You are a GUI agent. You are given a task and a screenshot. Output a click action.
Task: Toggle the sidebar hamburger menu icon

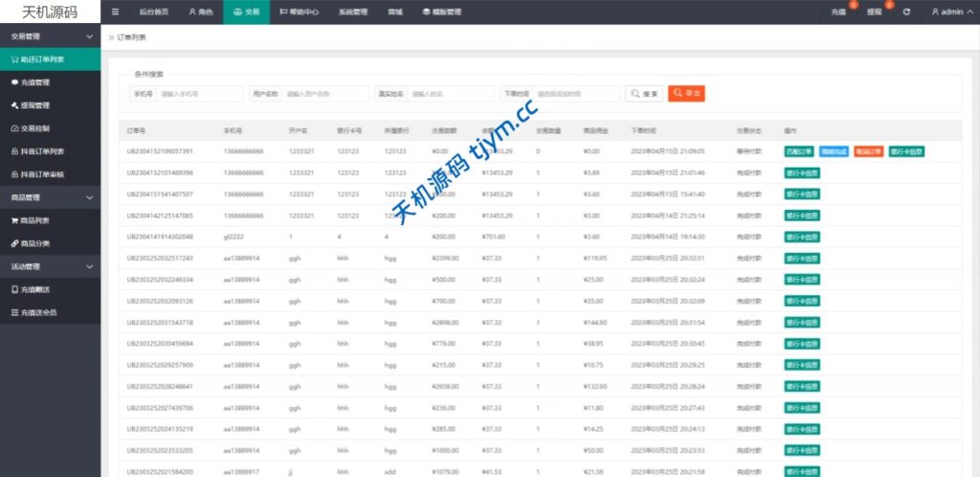(x=116, y=11)
